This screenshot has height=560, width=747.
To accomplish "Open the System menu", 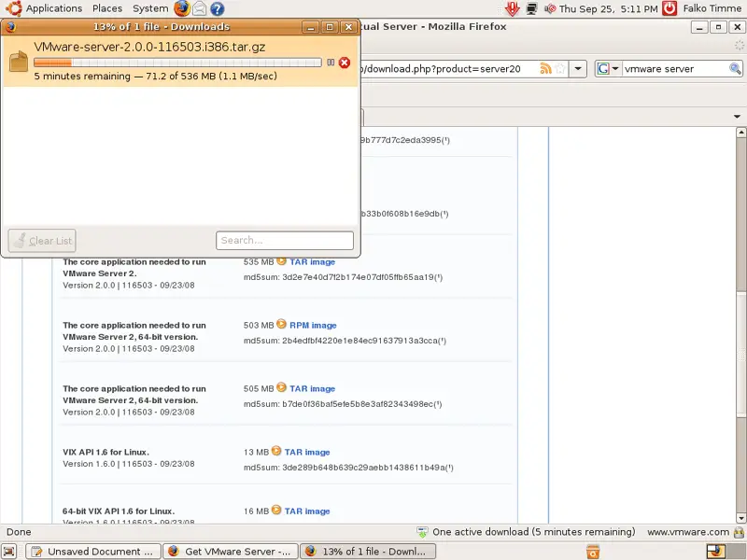I will point(150,8).
